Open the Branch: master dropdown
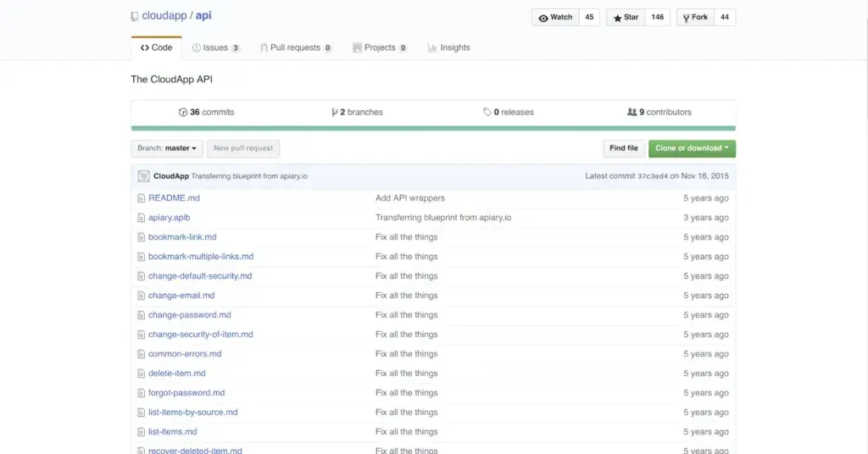This screenshot has height=454, width=868. coord(167,148)
